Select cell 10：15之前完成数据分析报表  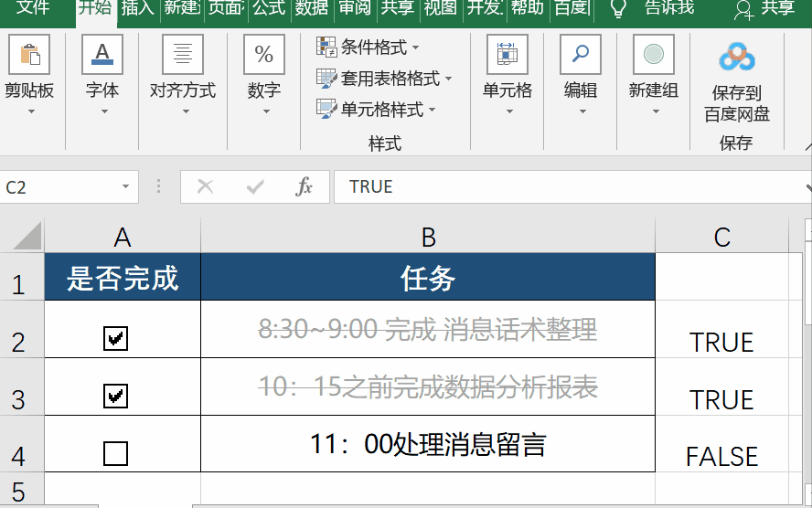pyautogui.click(x=428, y=386)
